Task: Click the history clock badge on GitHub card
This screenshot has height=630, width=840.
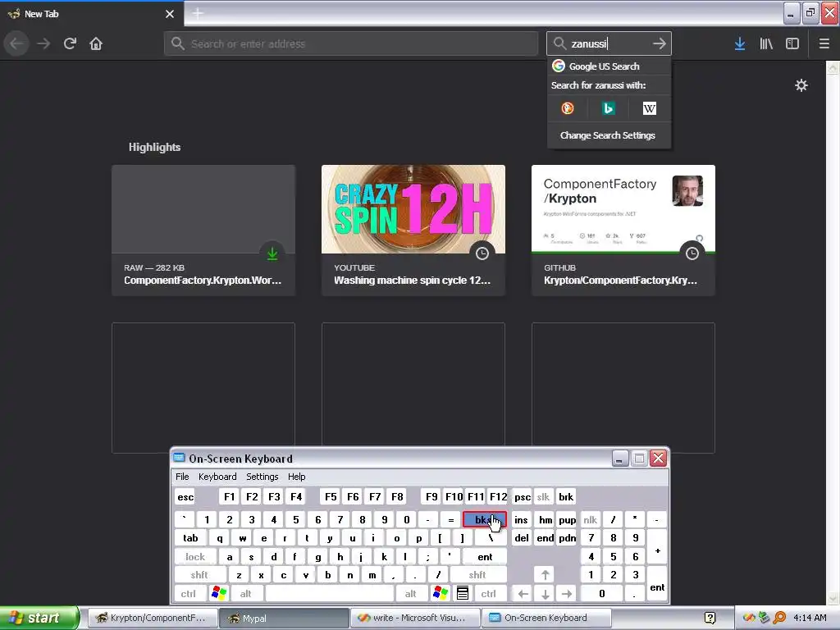Action: pos(692,253)
